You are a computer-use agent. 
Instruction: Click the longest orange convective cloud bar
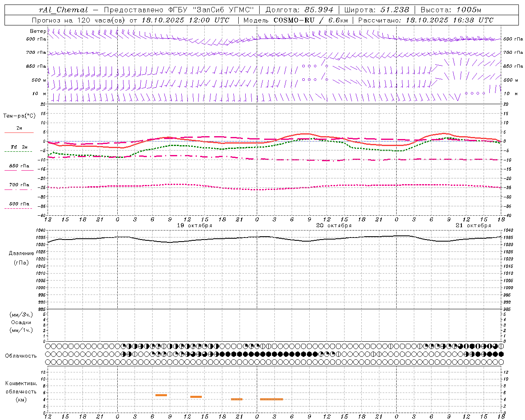click(272, 399)
